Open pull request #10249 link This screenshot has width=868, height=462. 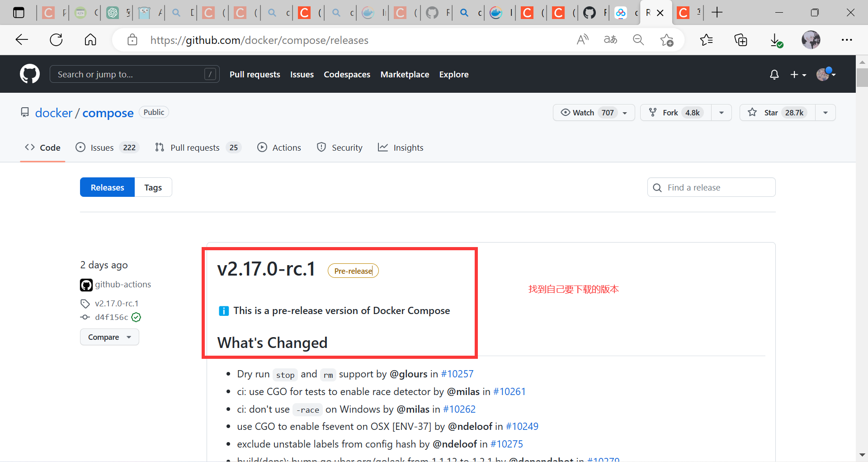tap(522, 427)
